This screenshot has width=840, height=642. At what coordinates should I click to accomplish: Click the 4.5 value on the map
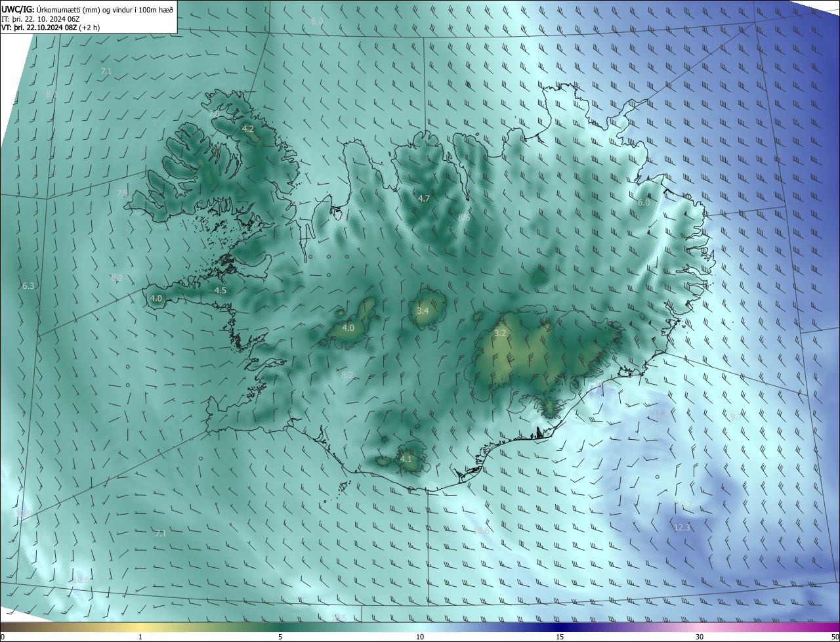[220, 290]
